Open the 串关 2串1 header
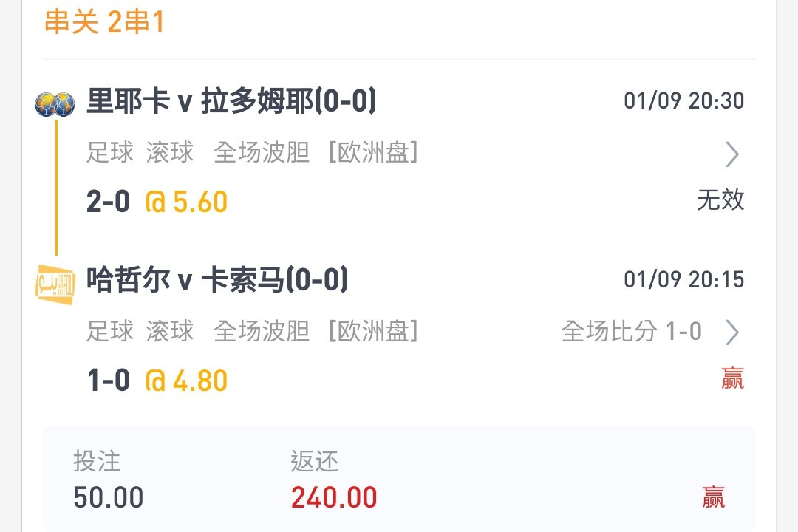Image resolution: width=798 pixels, height=532 pixels. point(104,22)
